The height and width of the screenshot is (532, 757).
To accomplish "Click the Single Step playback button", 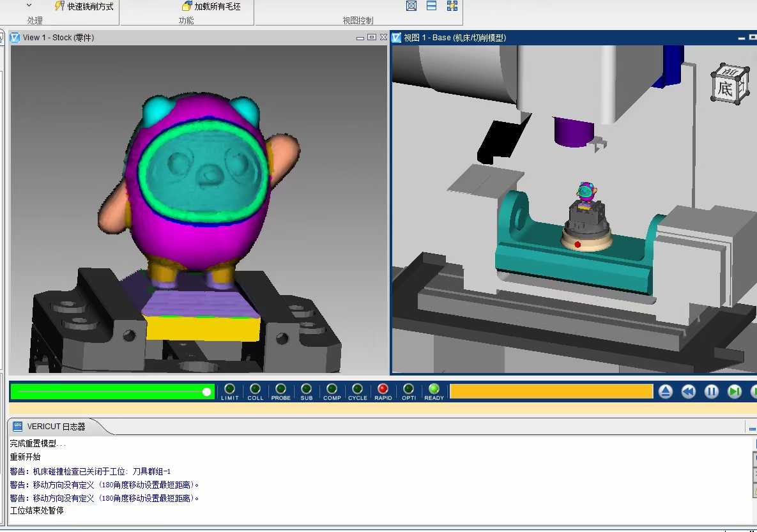I will (x=735, y=391).
